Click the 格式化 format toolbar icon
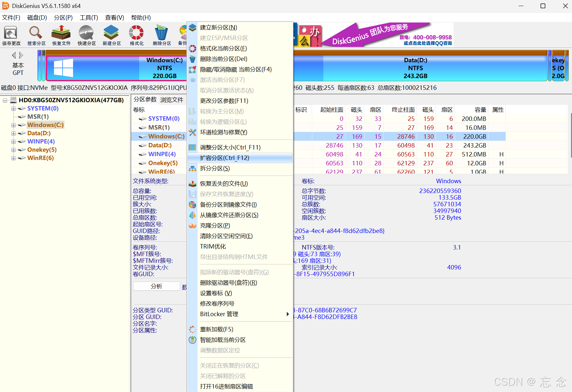Screen dimensions: 572x392 point(137,35)
